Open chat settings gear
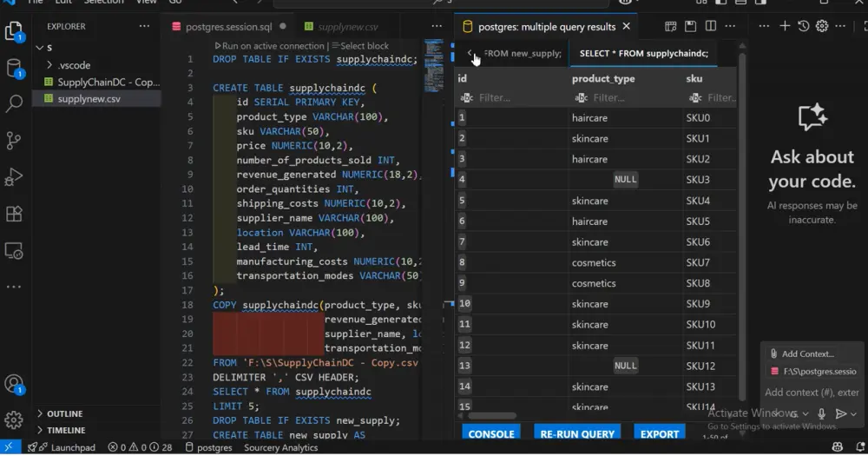868x456 pixels. pos(822,26)
